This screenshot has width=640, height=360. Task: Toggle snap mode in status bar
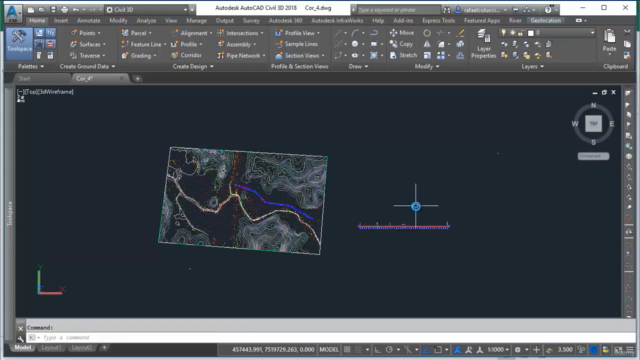coord(358,350)
